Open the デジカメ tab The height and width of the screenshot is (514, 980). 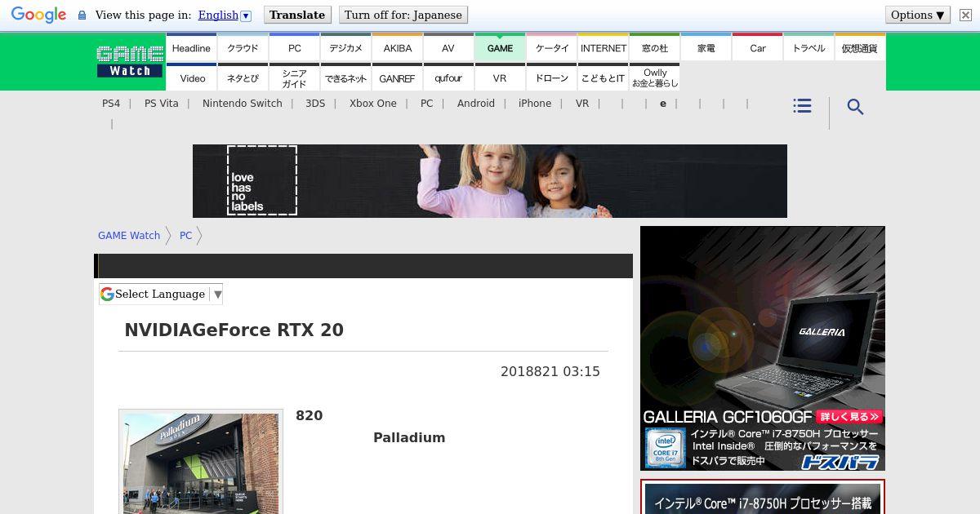pos(346,48)
